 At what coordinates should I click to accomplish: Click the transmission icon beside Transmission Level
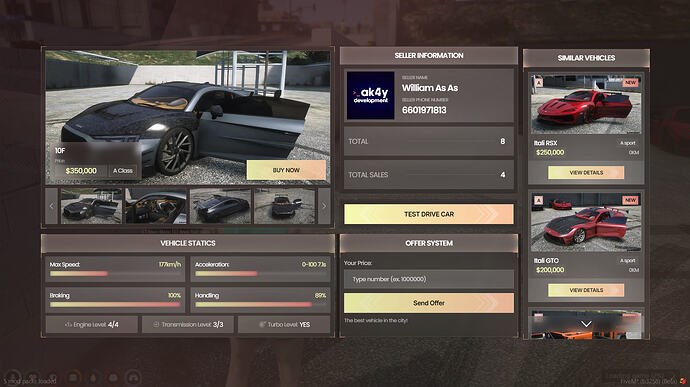[x=156, y=324]
